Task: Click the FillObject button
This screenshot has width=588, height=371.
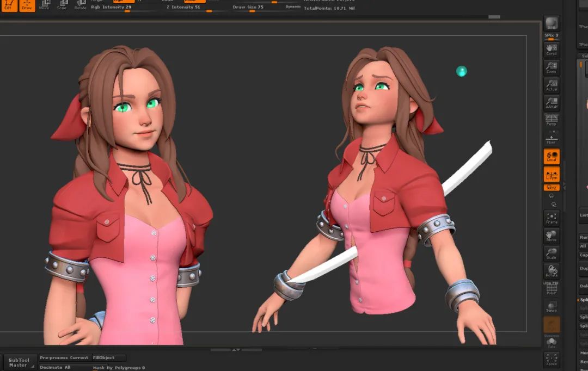Action: coord(108,358)
